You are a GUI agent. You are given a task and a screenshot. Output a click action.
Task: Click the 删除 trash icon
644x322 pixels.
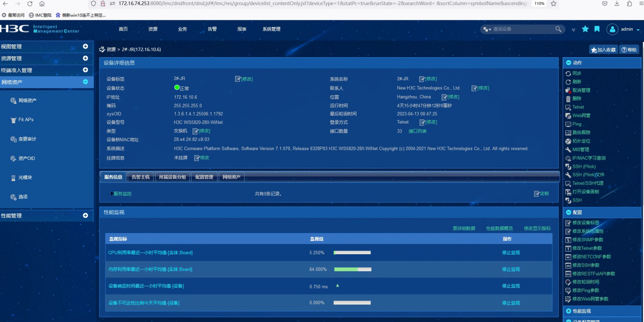[568, 99]
